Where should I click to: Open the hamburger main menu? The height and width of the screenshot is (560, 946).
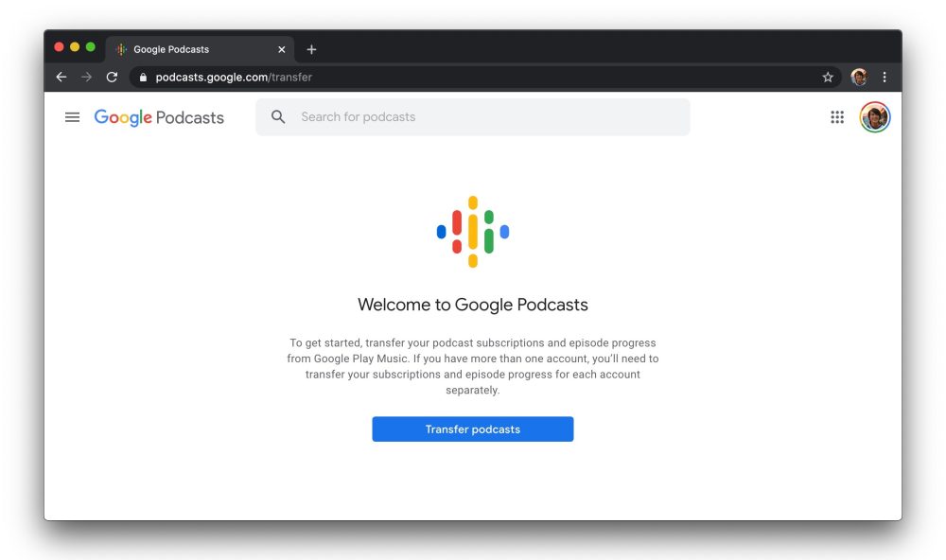pyautogui.click(x=72, y=117)
